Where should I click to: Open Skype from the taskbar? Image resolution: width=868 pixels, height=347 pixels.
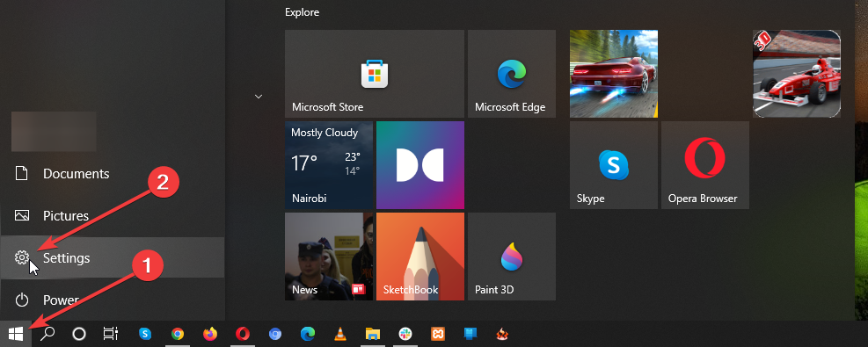(145, 334)
